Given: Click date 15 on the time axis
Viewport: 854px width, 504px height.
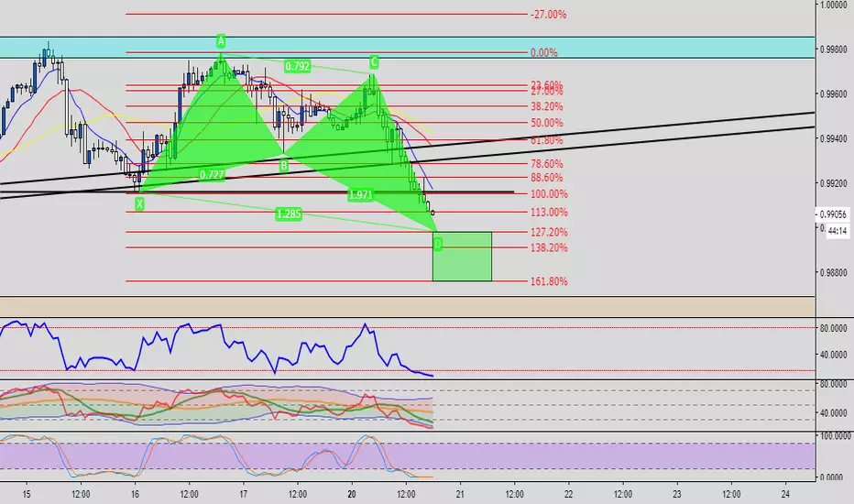Looking at the screenshot, I should [x=27, y=494].
